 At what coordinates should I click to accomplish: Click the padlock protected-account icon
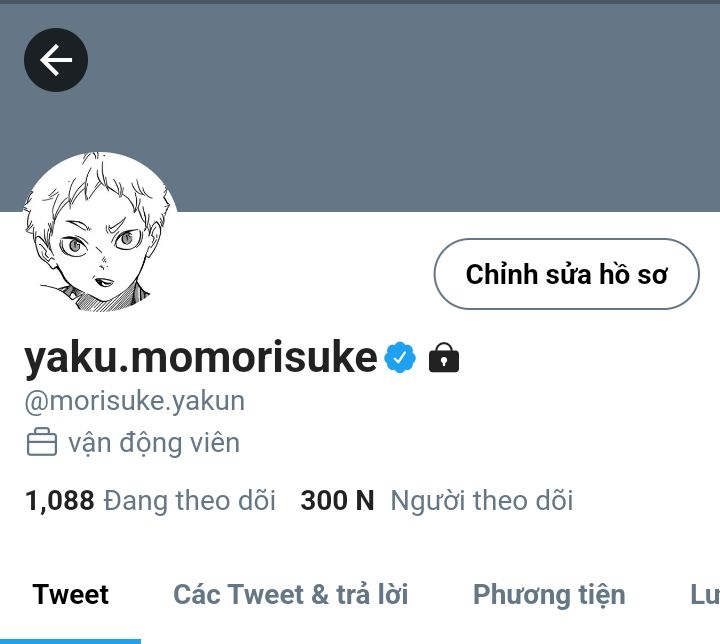coord(444,357)
